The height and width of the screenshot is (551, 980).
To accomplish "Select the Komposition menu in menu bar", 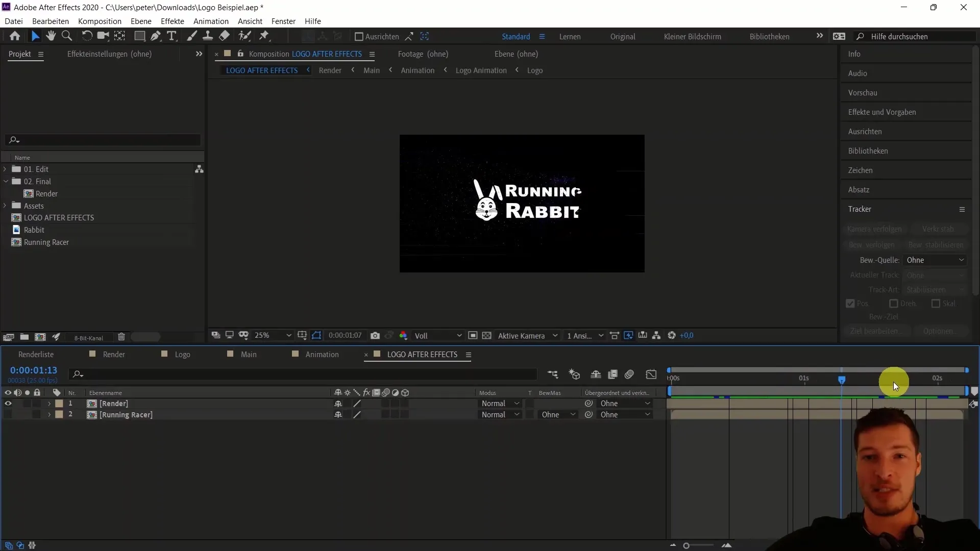I will (x=100, y=21).
